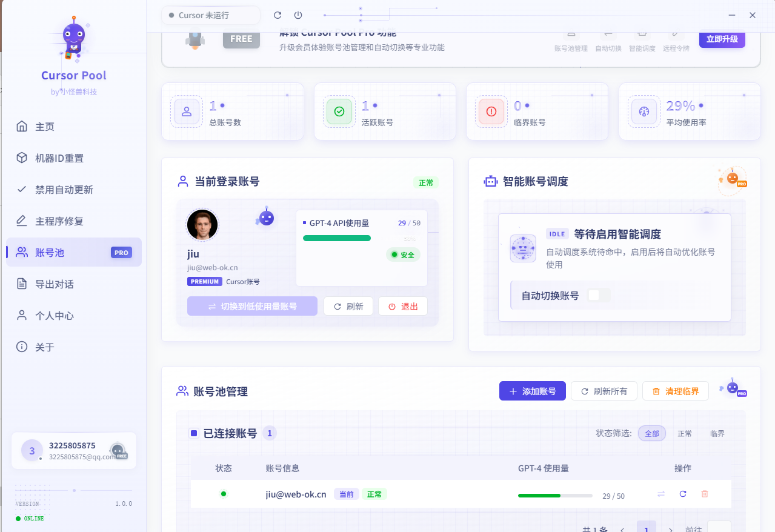Click the 活跃账号 green check icon
Viewport: 775px width, 532px height.
339,111
